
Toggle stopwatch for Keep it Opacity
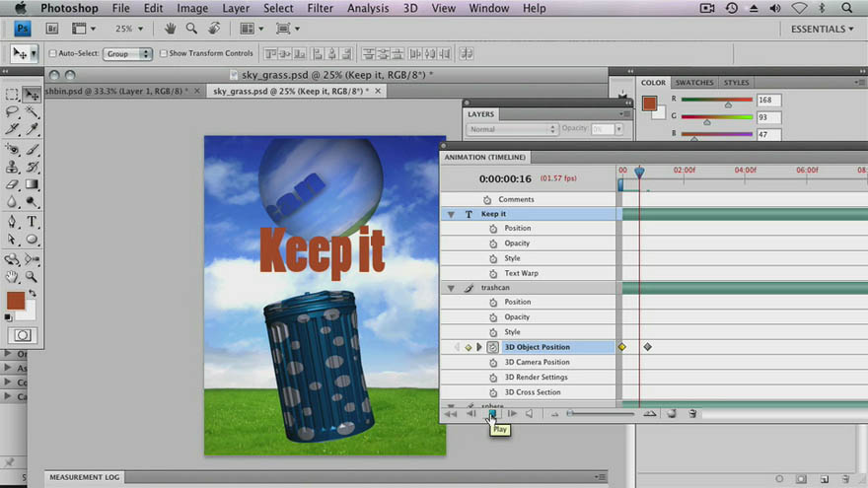coord(493,244)
